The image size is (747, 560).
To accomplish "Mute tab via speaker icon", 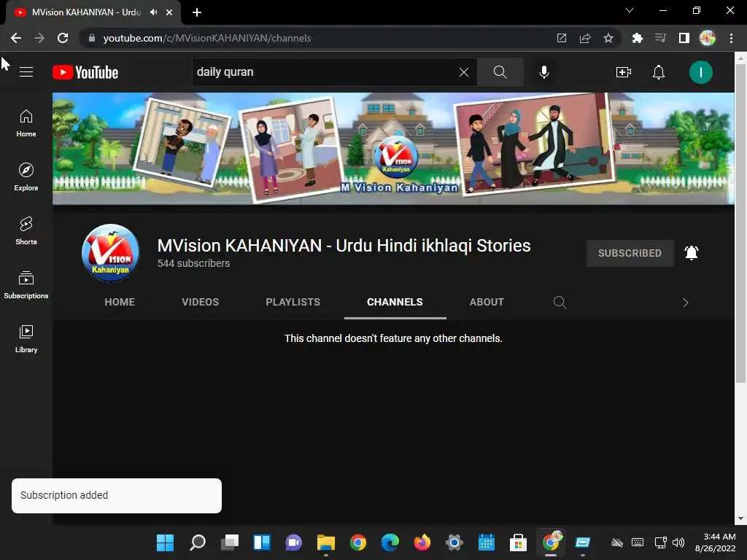I will (x=153, y=12).
